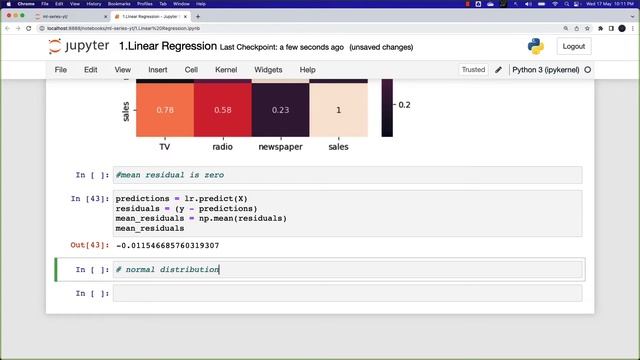Open the Chrome profile avatar
This screenshot has height=360, width=640.
tap(622, 28)
